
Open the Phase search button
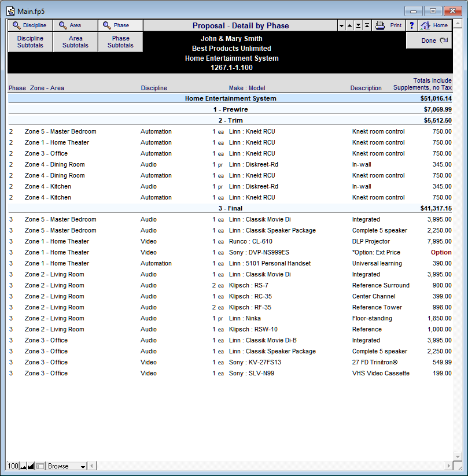120,25
